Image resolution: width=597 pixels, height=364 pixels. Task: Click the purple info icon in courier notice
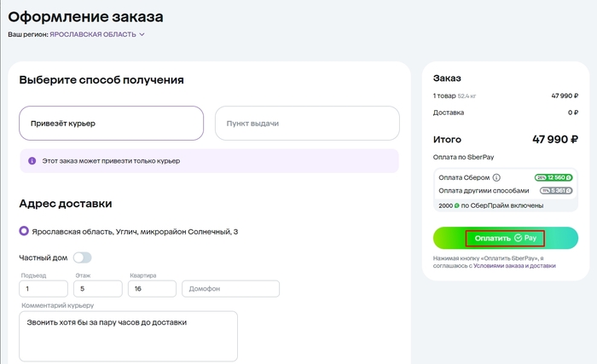point(32,160)
